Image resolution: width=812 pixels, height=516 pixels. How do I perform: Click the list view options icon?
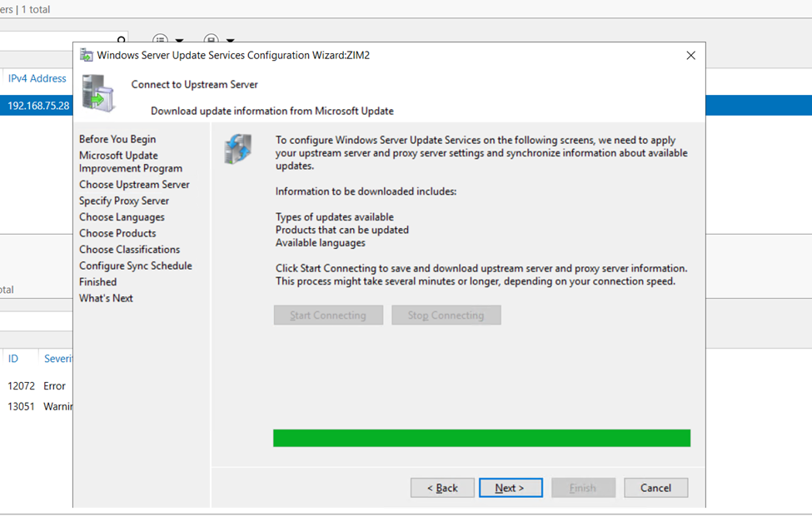coord(161,40)
